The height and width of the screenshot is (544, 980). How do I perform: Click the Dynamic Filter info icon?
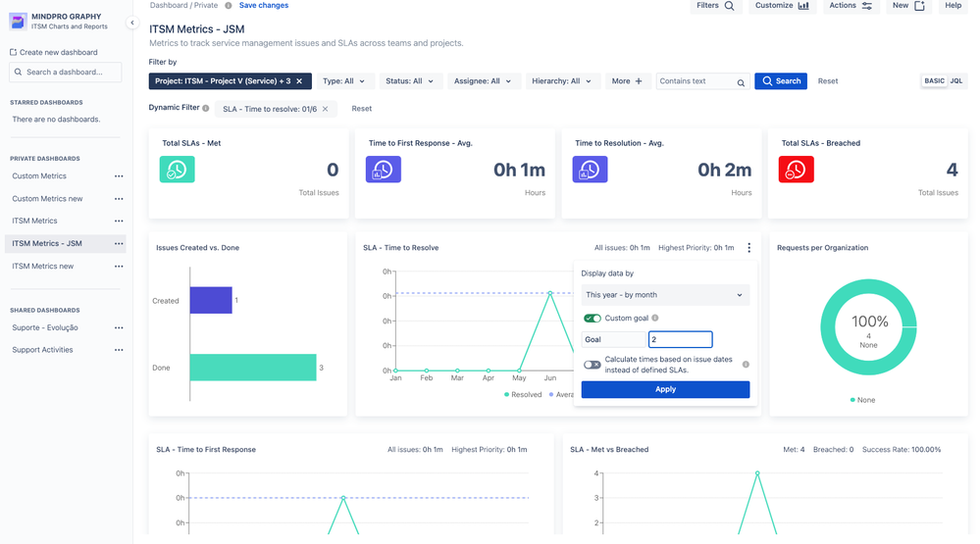click(x=206, y=108)
